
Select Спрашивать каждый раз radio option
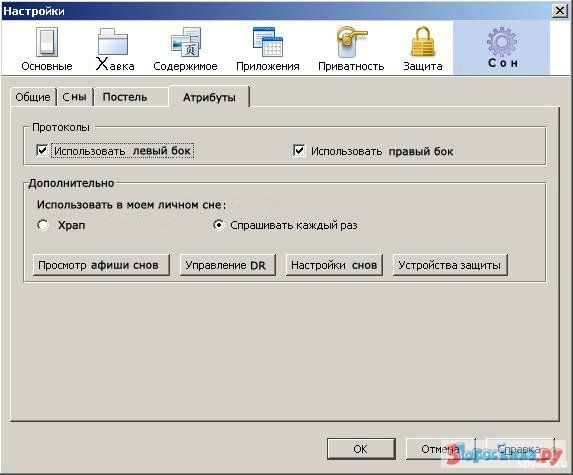click(219, 225)
